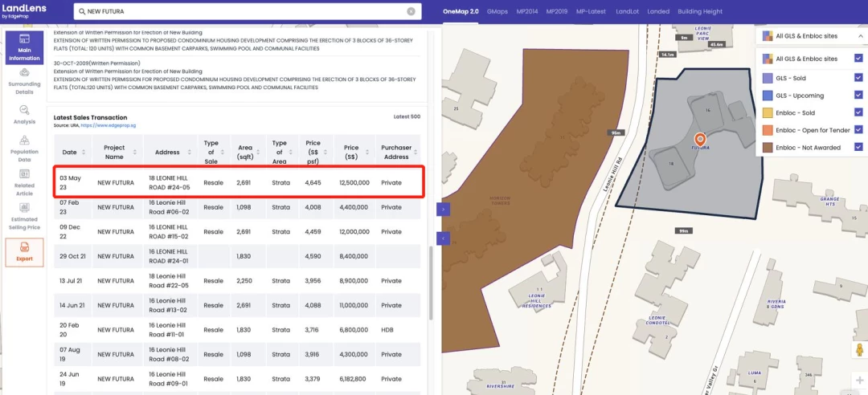Click inside the NEW FUTURA search field
This screenshot has height=395, width=868.
click(248, 11)
